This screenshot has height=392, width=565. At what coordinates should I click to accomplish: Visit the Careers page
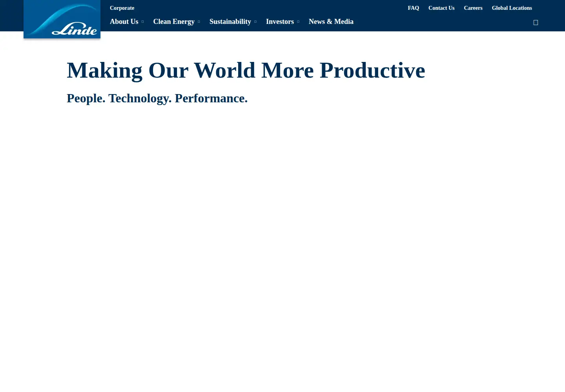(473, 8)
